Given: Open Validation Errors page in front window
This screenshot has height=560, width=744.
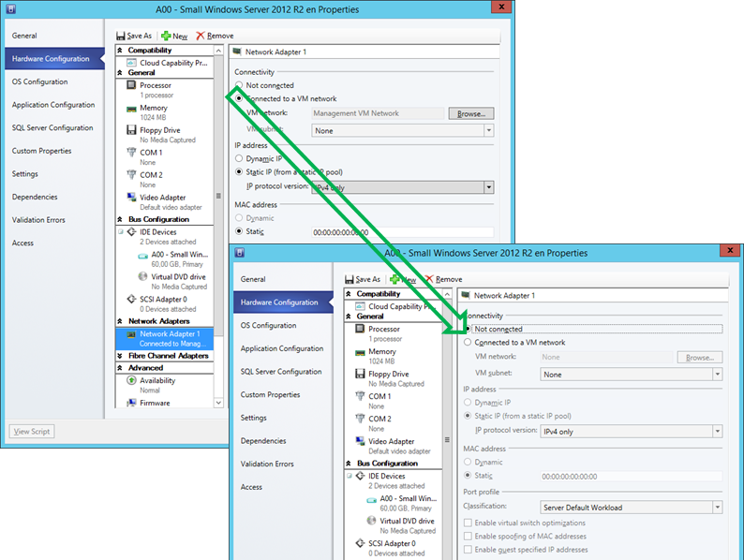Looking at the screenshot, I should [267, 464].
